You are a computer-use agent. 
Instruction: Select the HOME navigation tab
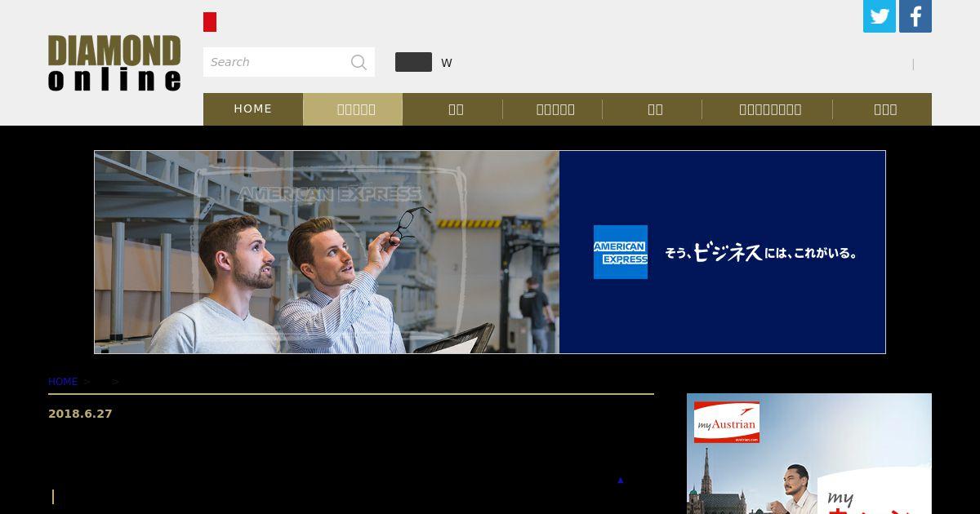253,109
